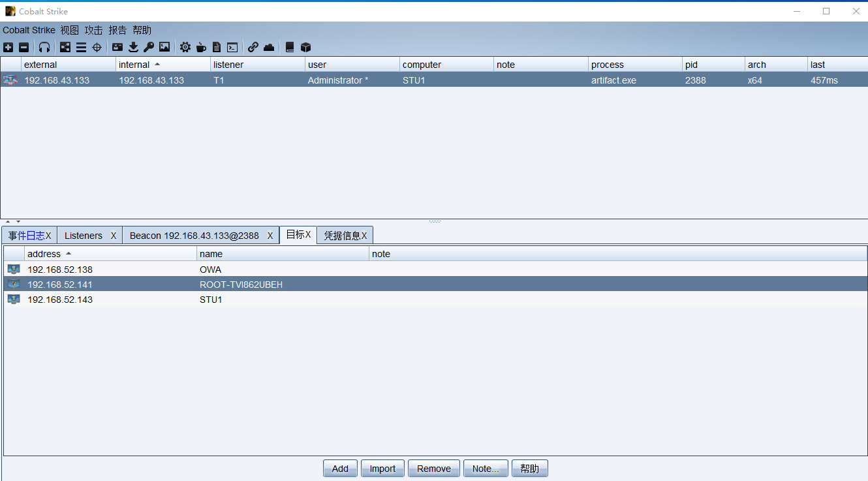
Task: Open the 帮助 menu in the menu bar
Action: [142, 30]
